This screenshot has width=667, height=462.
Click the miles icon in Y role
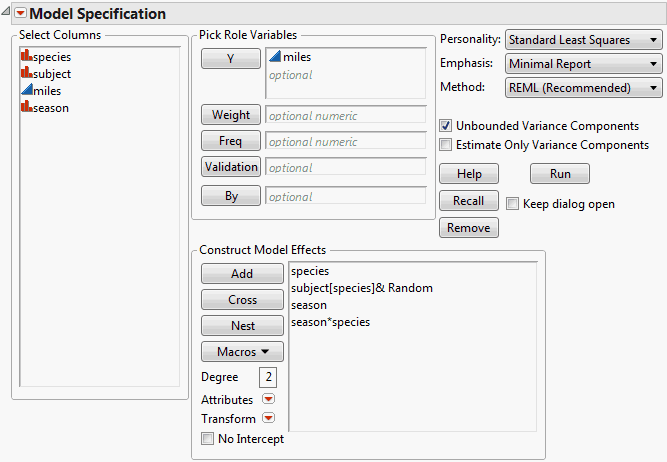click(275, 58)
